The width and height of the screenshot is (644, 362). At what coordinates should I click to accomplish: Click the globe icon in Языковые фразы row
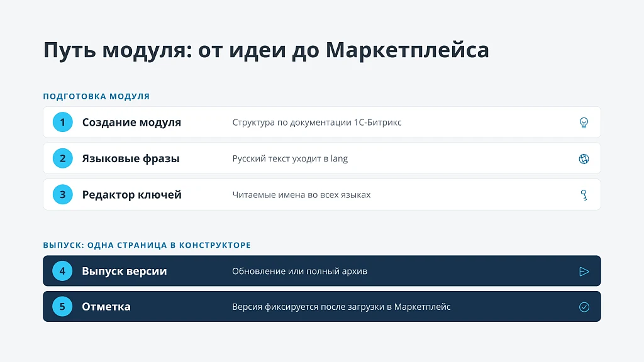[584, 159]
